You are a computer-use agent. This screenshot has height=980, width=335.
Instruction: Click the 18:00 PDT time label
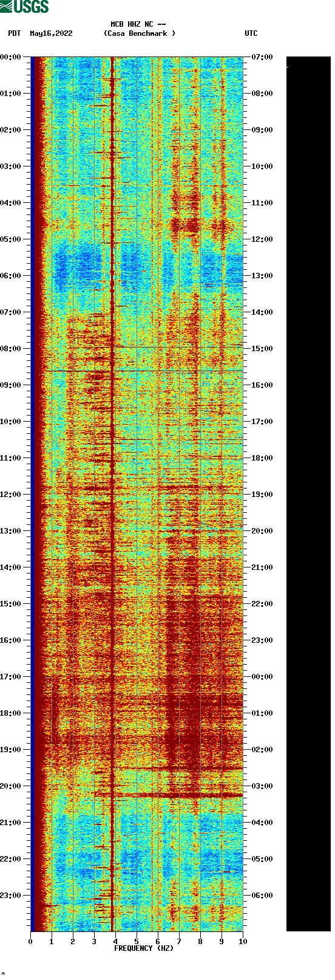coord(10,713)
